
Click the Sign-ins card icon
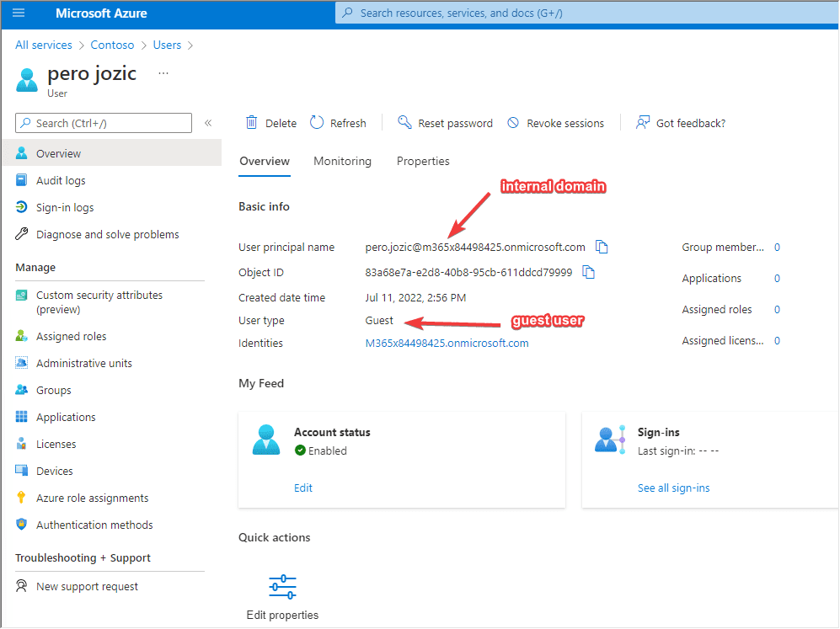pos(610,440)
